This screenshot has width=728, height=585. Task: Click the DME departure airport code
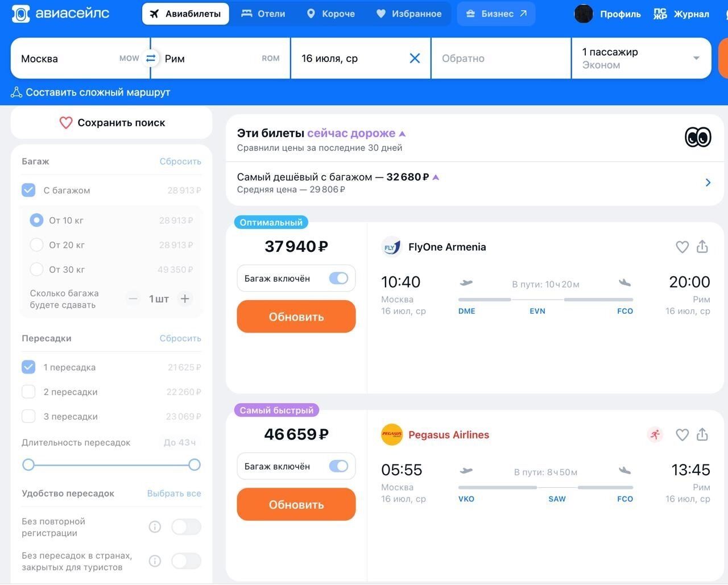tap(467, 311)
